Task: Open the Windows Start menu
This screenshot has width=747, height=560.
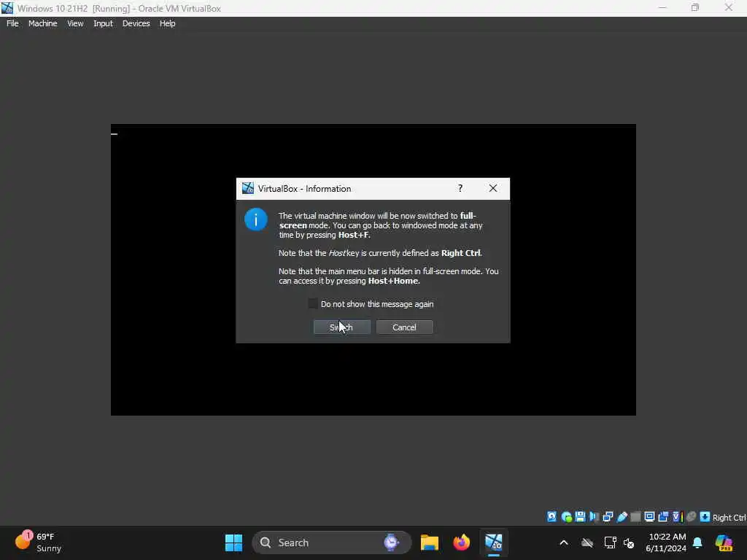Action: tap(233, 542)
